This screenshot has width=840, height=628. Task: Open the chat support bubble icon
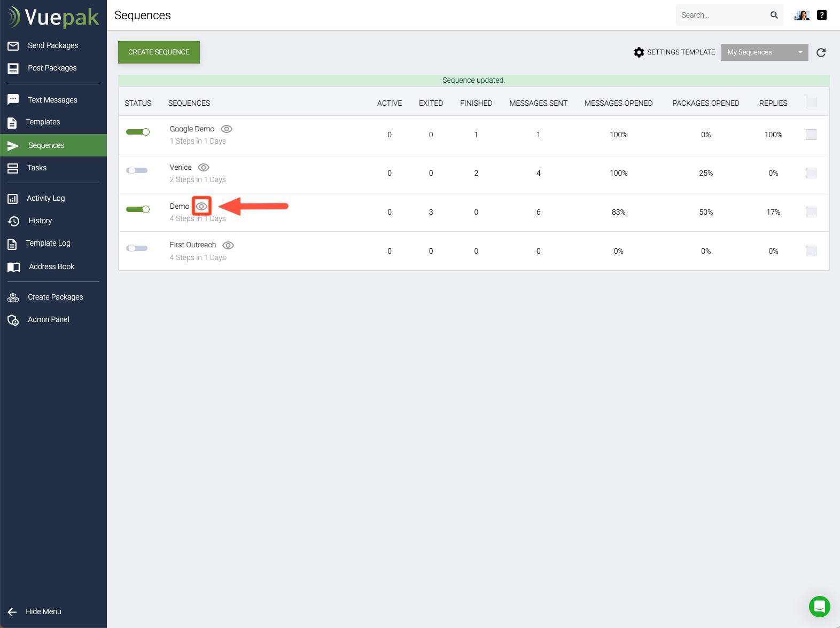[819, 607]
